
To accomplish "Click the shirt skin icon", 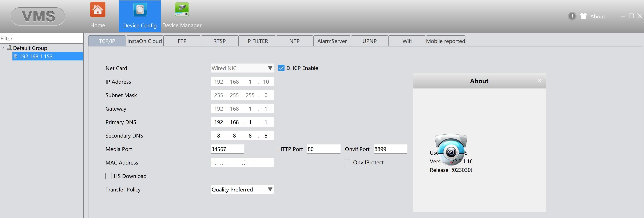I will tap(583, 16).
